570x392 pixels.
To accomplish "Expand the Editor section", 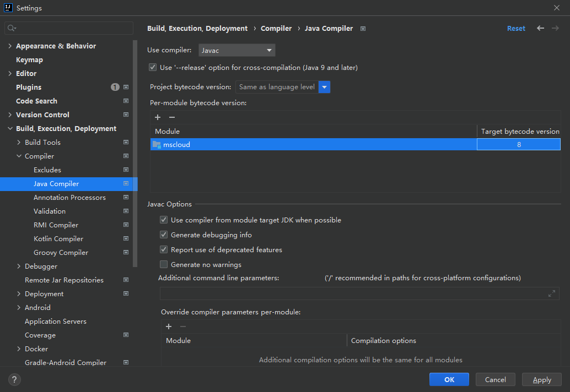I will 10,73.
